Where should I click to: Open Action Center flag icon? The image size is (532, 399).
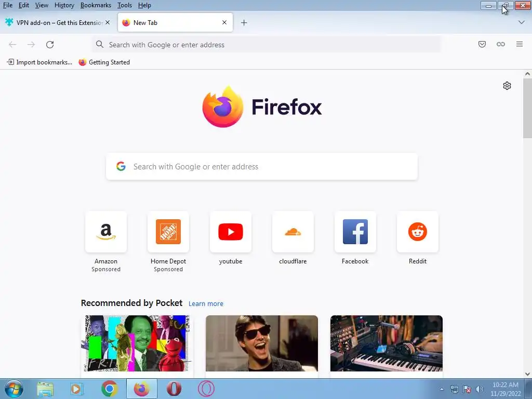[467, 389]
